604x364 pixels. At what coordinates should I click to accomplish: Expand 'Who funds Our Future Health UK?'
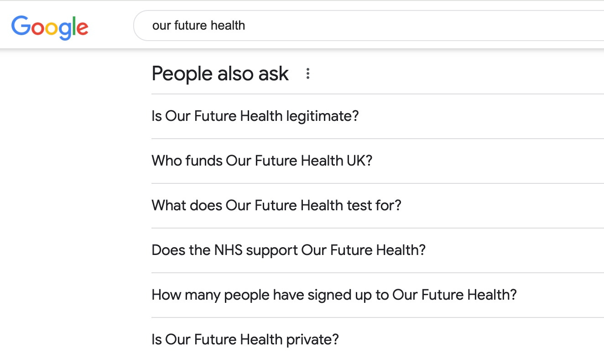tap(378, 161)
